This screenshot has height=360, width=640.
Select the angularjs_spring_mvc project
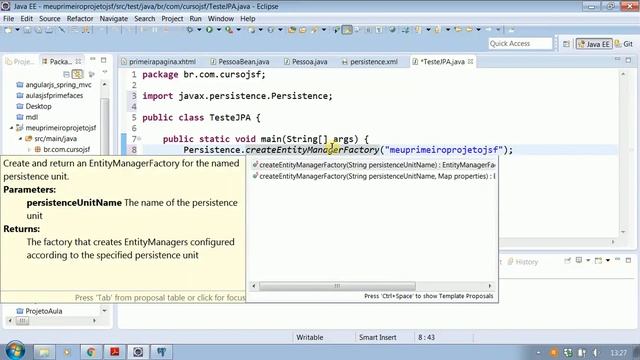point(54,84)
